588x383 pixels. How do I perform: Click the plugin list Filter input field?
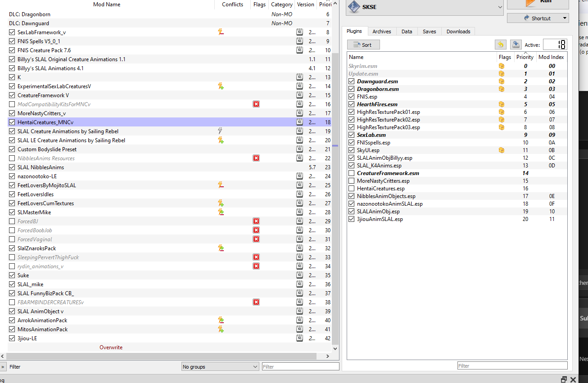click(x=512, y=366)
